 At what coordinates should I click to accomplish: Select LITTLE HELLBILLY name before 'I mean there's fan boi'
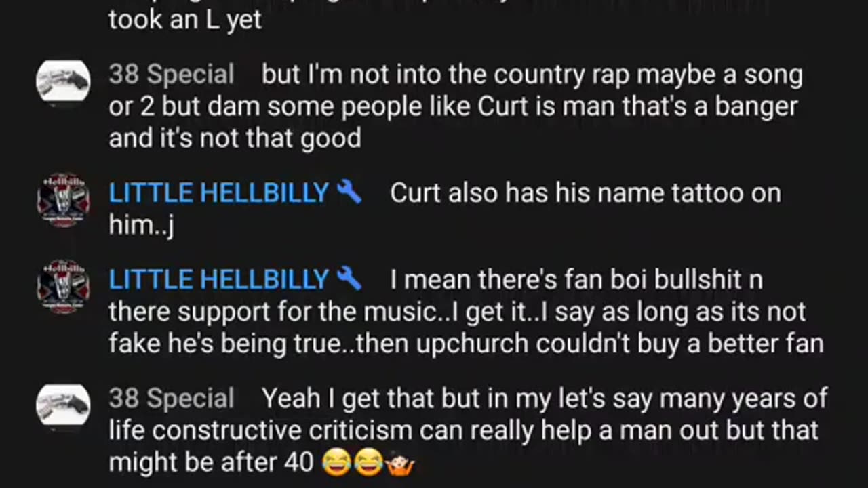pos(219,279)
